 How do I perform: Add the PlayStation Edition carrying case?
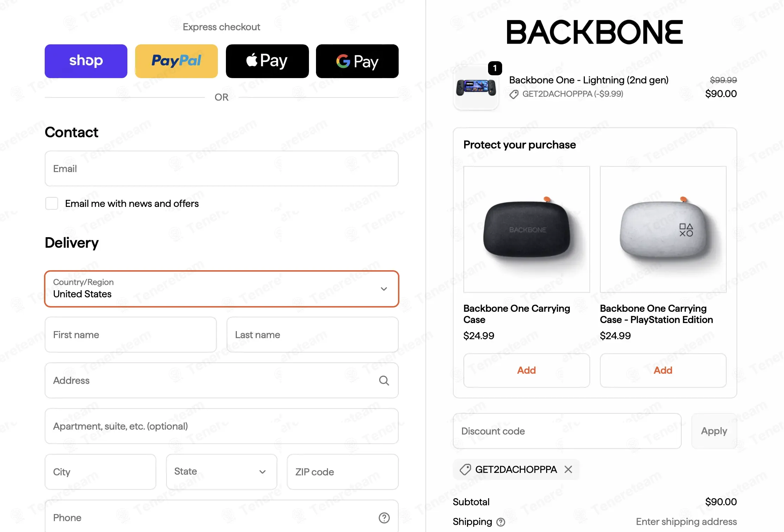663,370
